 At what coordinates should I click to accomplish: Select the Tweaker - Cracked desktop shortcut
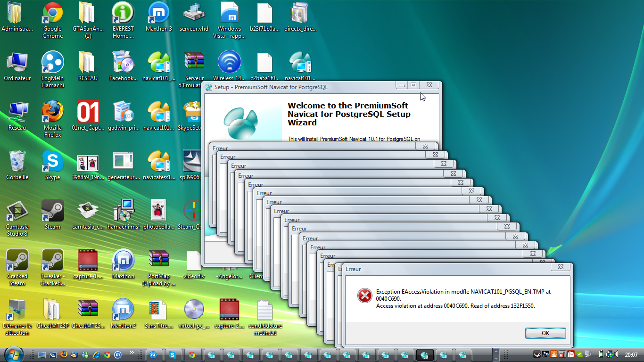(x=52, y=268)
